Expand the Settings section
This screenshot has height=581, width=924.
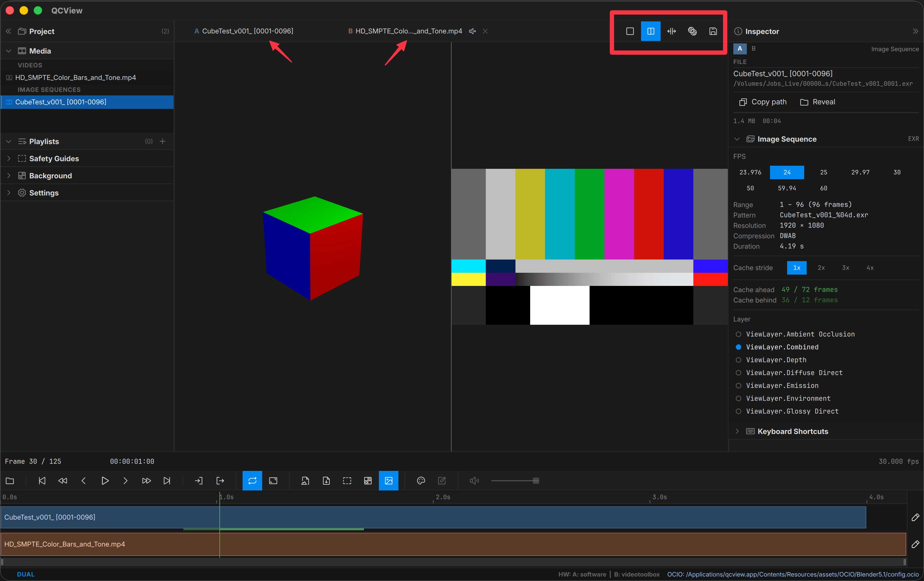pos(9,193)
